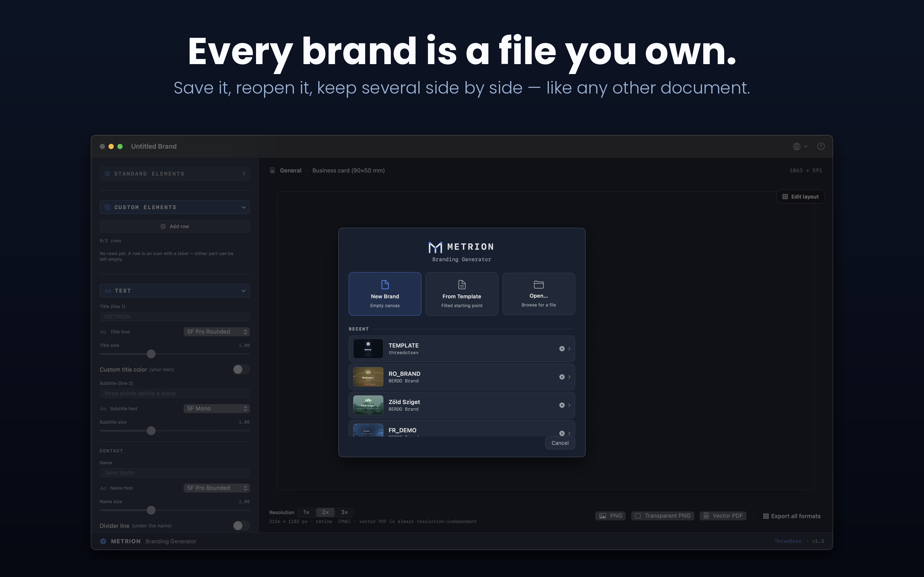Toggle the Custom title color switch

(x=241, y=369)
